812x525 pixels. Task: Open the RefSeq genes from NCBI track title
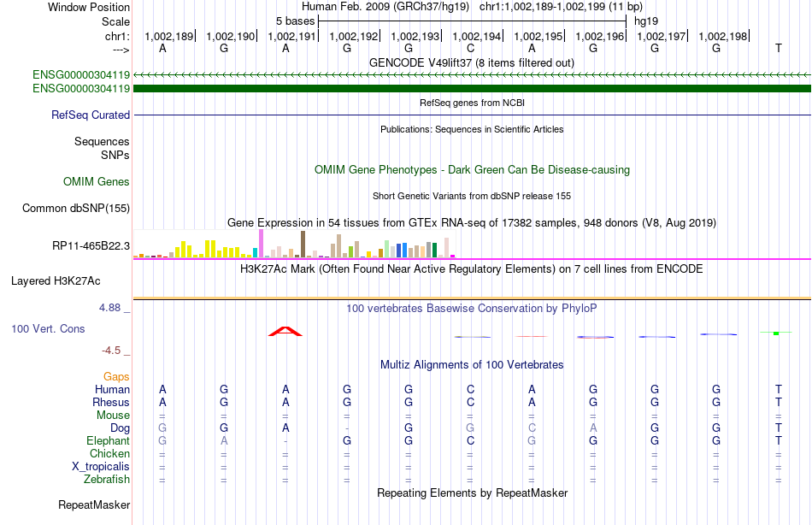[472, 103]
